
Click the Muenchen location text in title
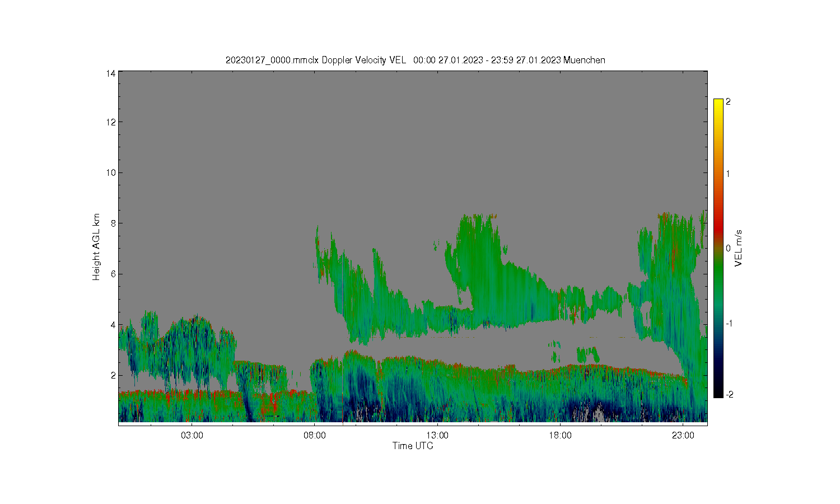(584, 60)
